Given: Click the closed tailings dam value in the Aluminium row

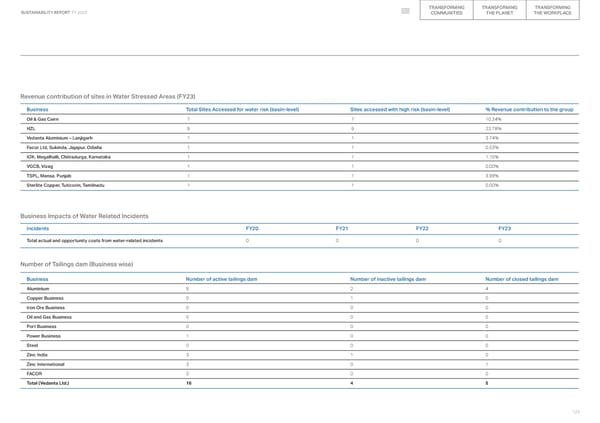Looking at the screenshot, I should tap(487, 289).
